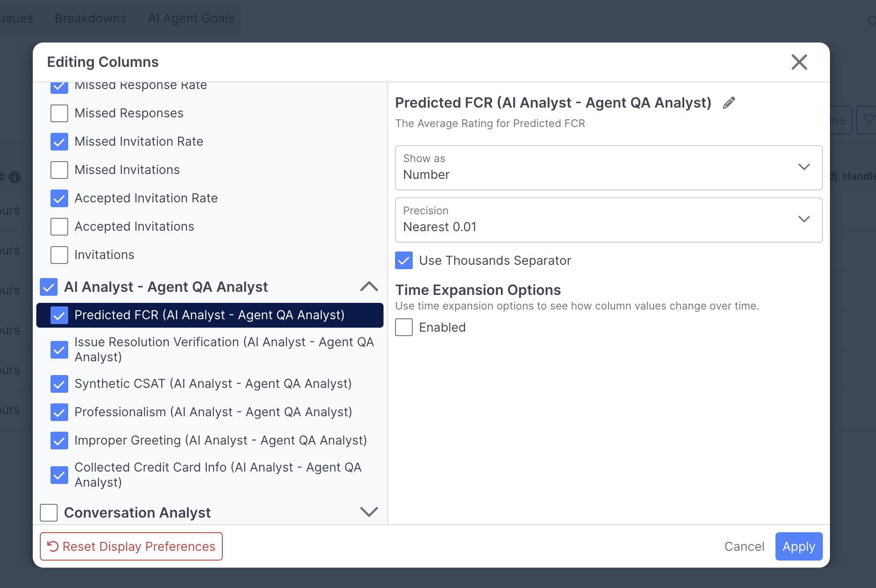Screen dimensions: 876x588
Task: Collapse the AI Analyst - Agent QA Analyst group
Action: [368, 287]
